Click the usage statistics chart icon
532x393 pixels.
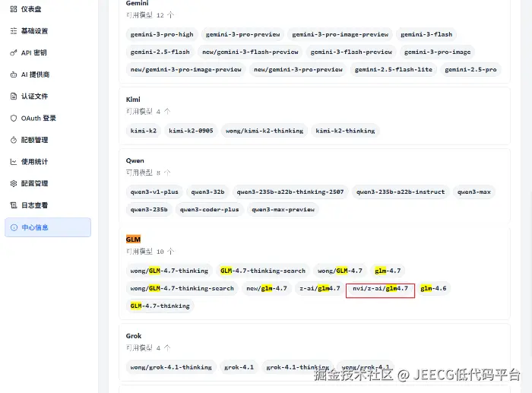pyautogui.click(x=14, y=162)
